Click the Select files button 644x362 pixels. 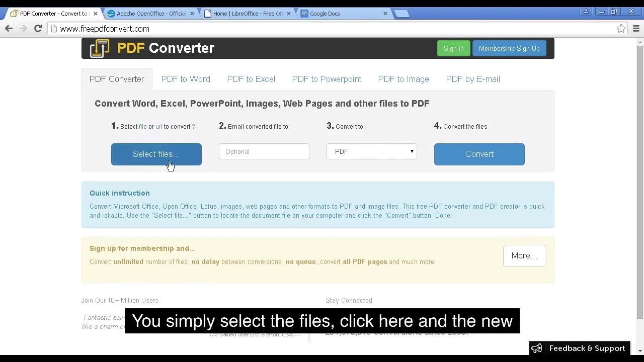click(x=156, y=154)
